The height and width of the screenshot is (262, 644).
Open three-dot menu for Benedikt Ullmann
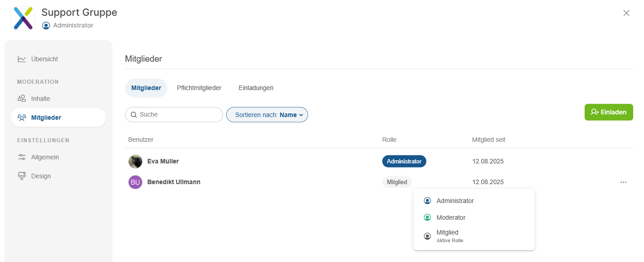pyautogui.click(x=623, y=182)
